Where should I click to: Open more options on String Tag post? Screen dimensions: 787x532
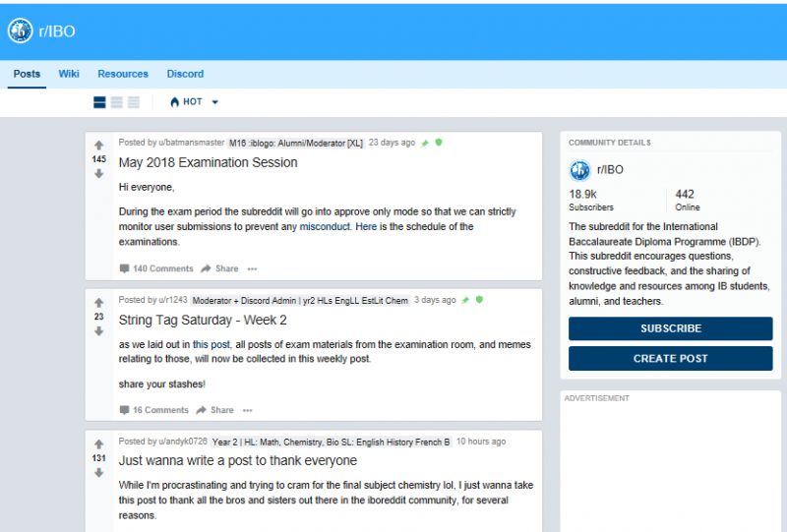click(248, 410)
